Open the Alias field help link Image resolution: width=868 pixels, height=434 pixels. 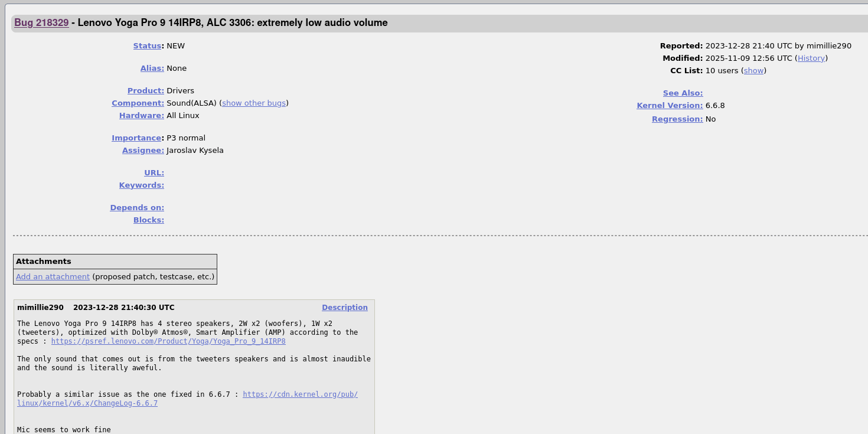tap(152, 68)
